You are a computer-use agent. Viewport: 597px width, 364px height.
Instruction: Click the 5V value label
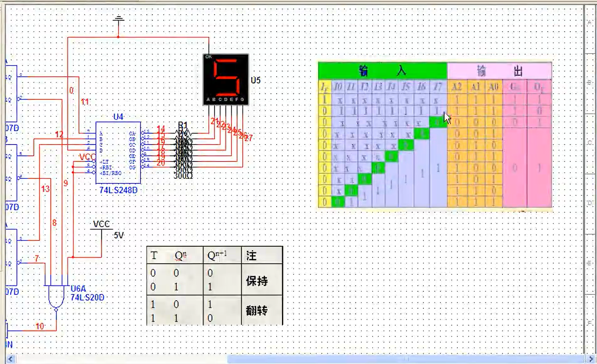tap(118, 236)
